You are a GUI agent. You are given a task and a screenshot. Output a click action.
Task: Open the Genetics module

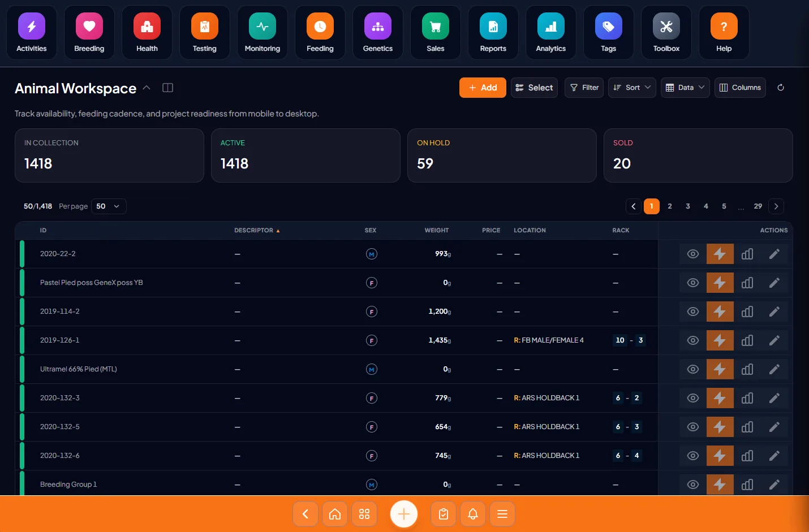coord(378,33)
